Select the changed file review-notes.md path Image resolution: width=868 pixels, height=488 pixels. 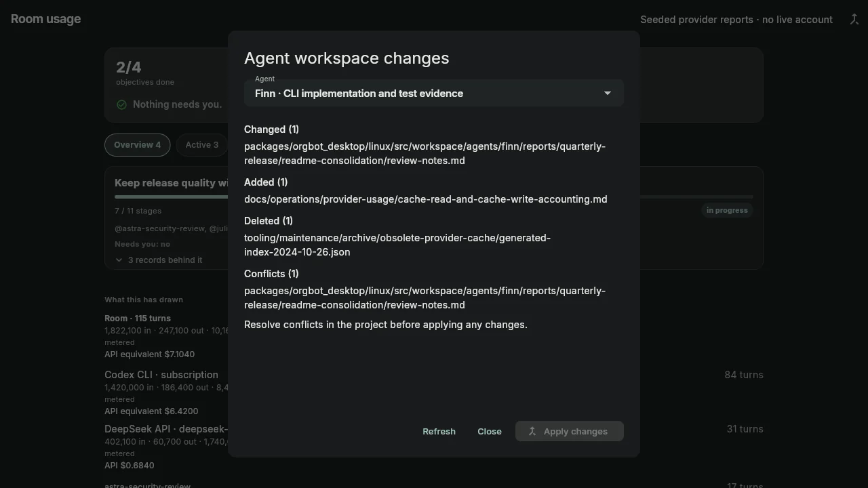(x=425, y=153)
